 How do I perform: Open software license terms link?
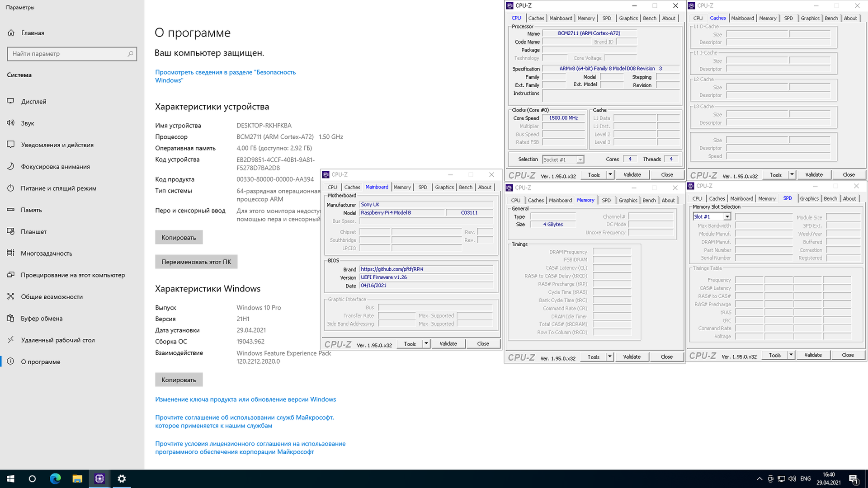[x=250, y=448]
